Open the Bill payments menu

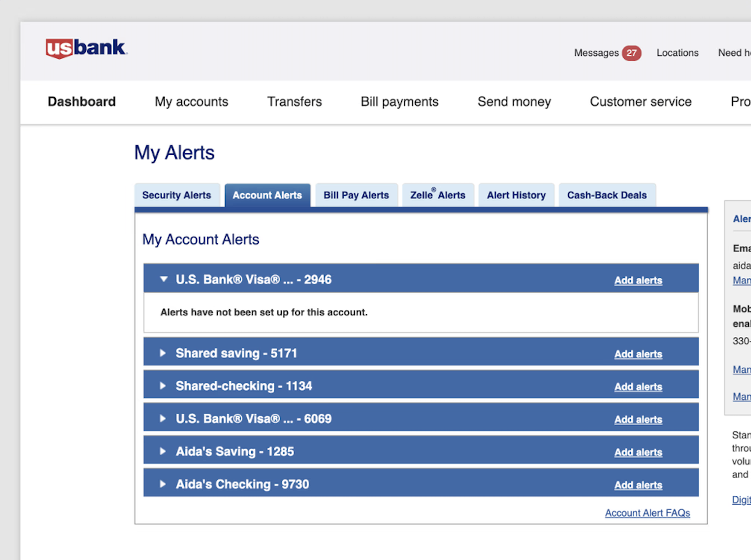(399, 102)
